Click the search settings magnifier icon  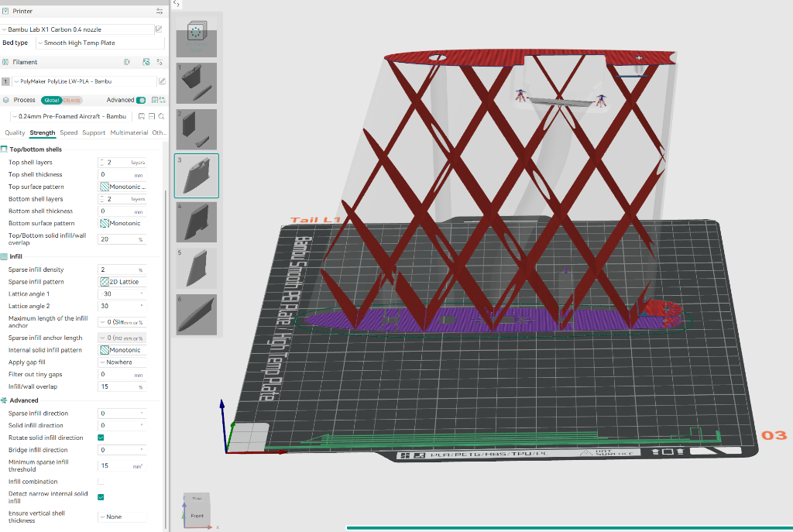tap(160, 116)
